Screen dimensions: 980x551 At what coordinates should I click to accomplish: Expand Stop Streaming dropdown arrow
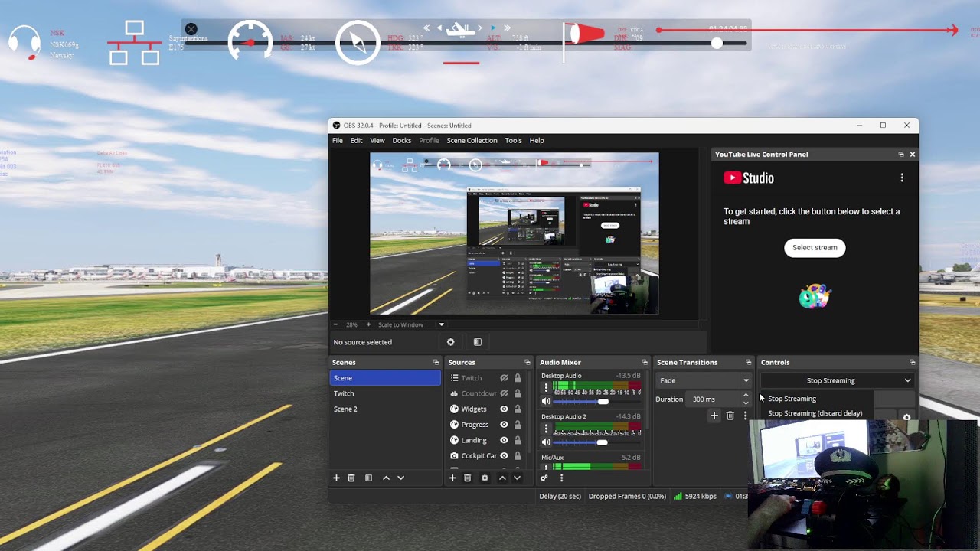tap(907, 380)
